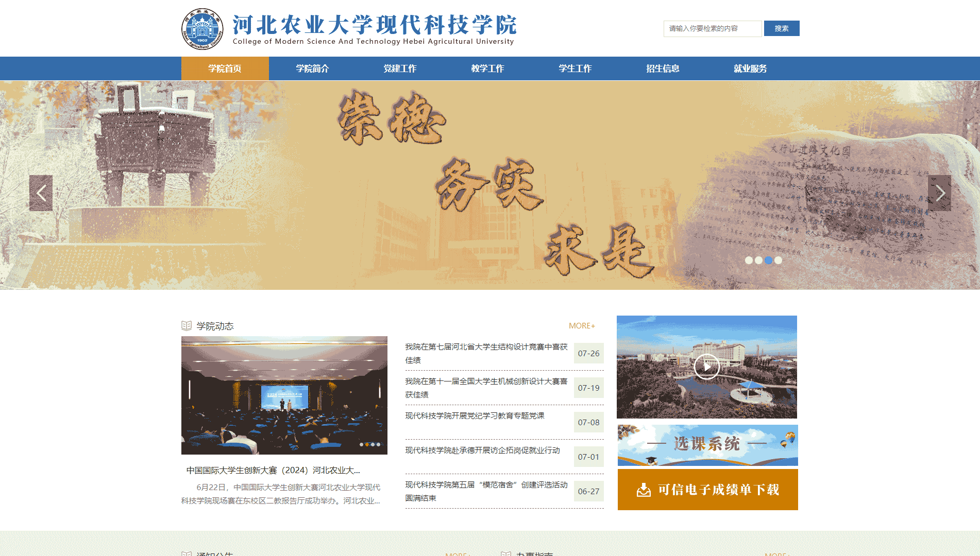Select the first banner carousel dot
Image resolution: width=980 pixels, height=556 pixels.
749,260
